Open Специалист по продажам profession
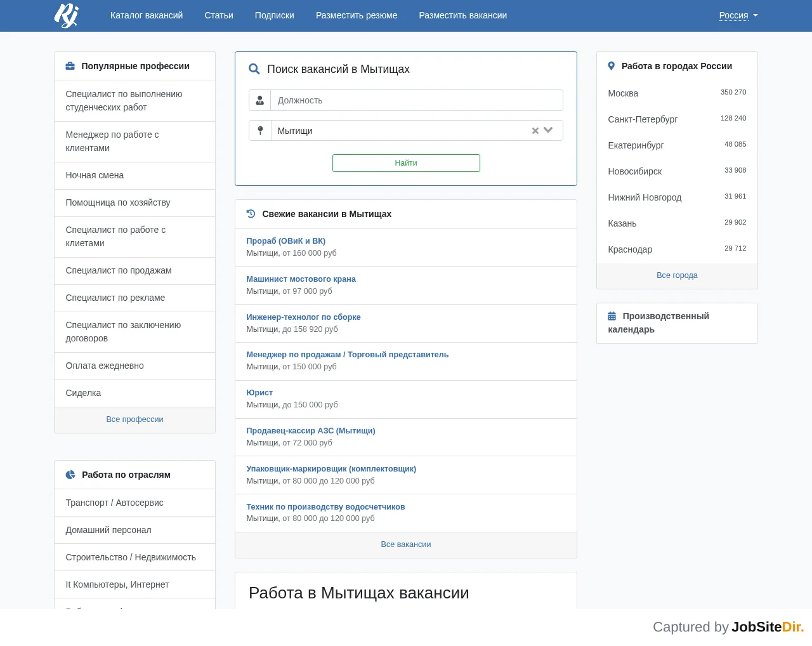Viewport: 812px width, 646px height. coord(134,271)
